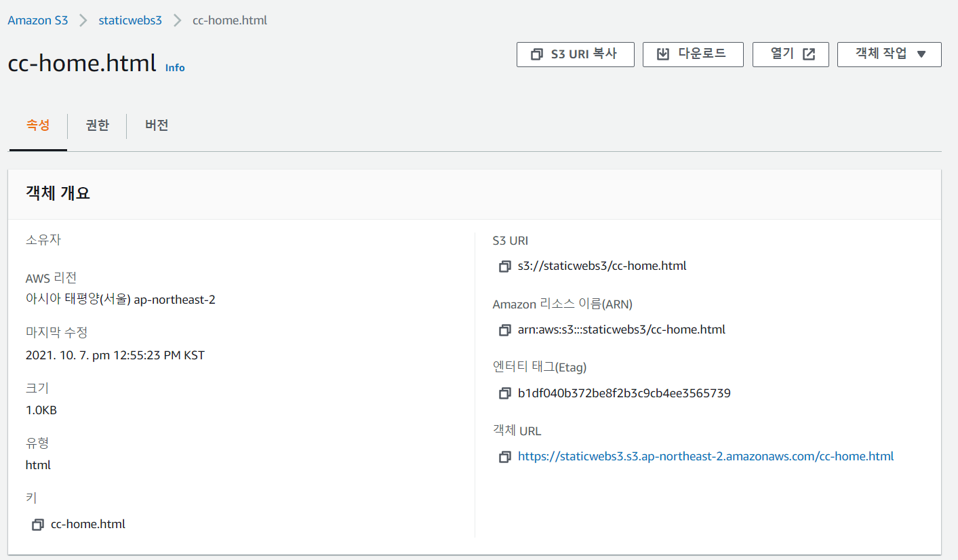Copy the object URL with copy icon

pos(504,457)
